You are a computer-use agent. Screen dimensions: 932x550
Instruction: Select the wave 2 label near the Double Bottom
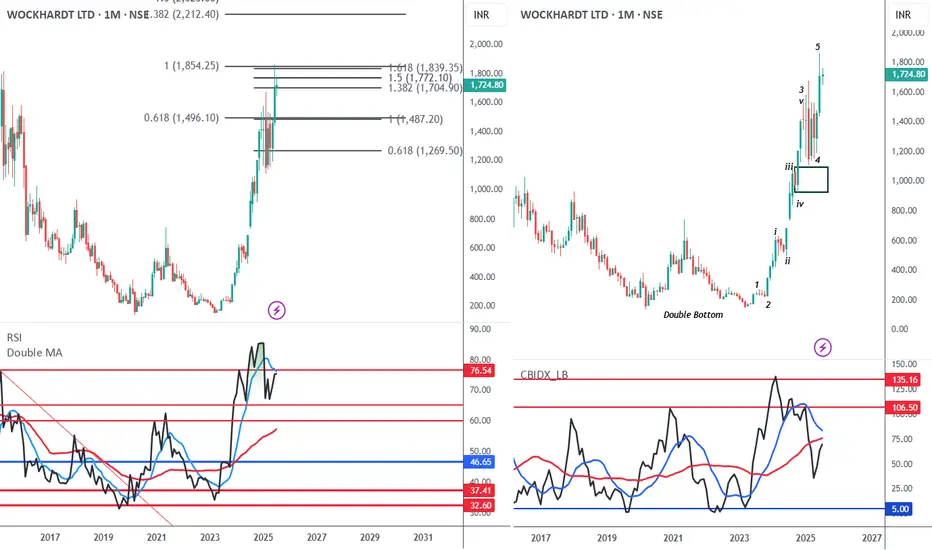tap(768, 305)
